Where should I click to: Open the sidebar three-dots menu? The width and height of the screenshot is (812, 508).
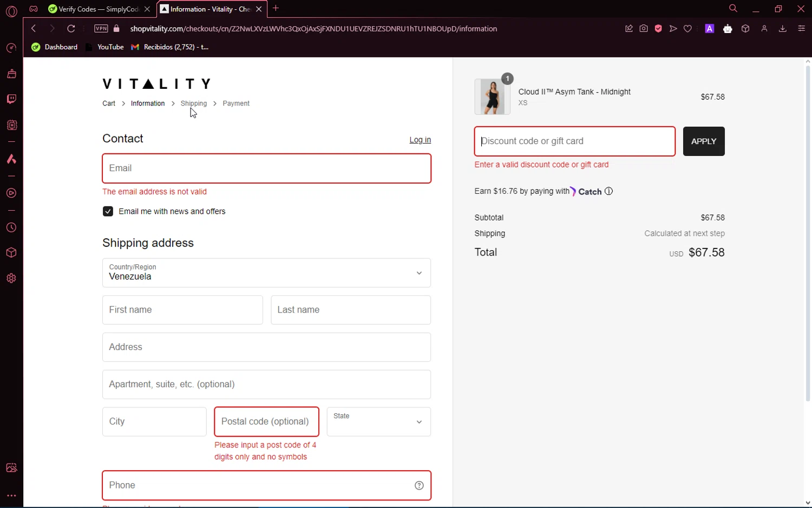point(11,496)
